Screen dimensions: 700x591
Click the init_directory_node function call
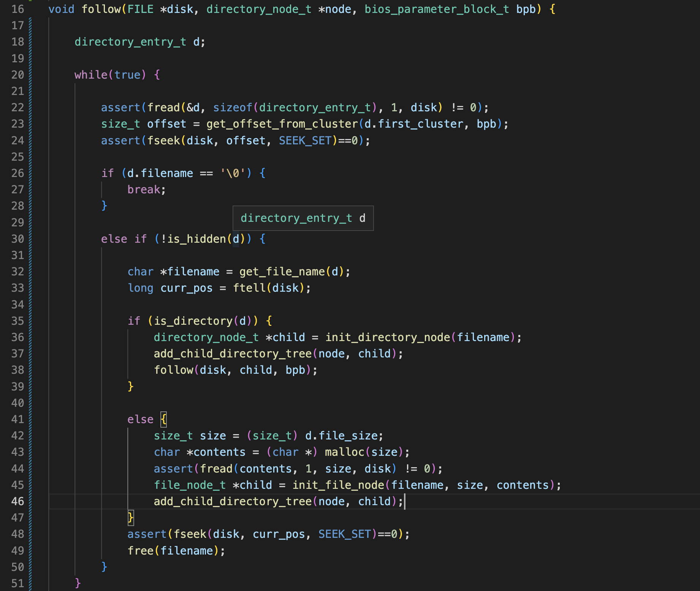[387, 337]
